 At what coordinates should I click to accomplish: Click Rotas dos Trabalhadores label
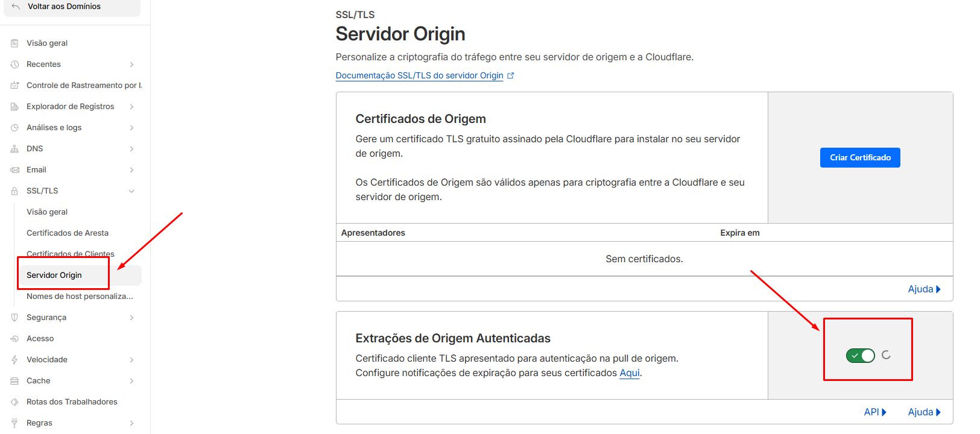(x=72, y=402)
